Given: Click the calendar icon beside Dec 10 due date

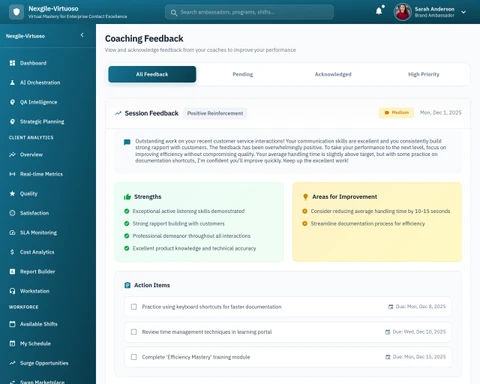Looking at the screenshot, I should point(387,332).
